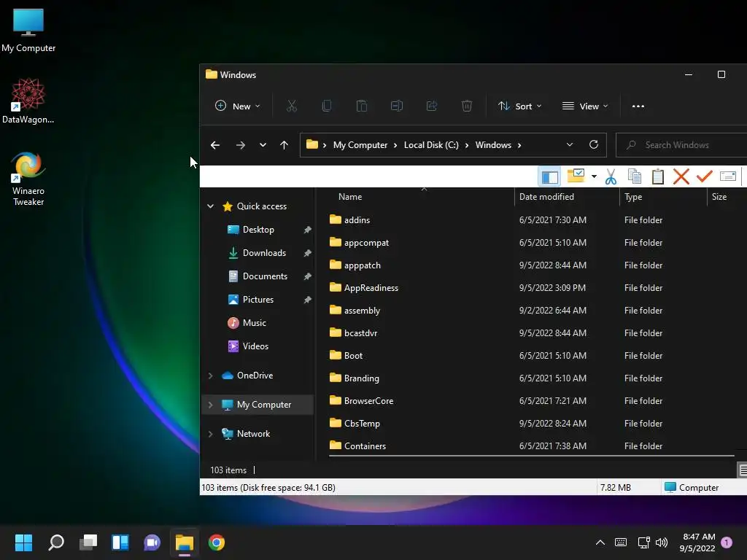
Task: Click the Delete trash icon in command bar
Action: [467, 106]
